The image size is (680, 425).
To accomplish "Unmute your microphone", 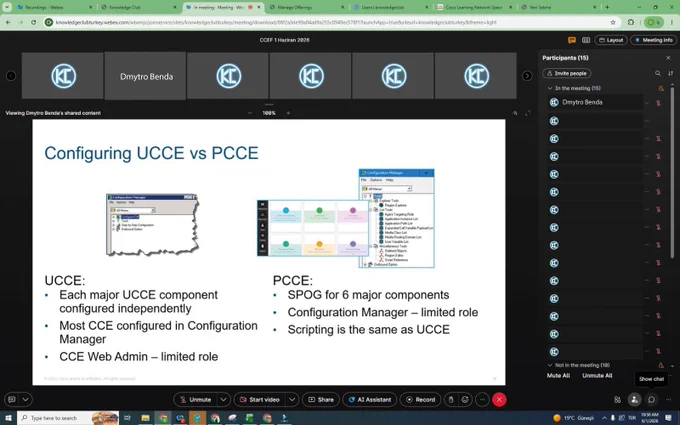I will (x=196, y=399).
